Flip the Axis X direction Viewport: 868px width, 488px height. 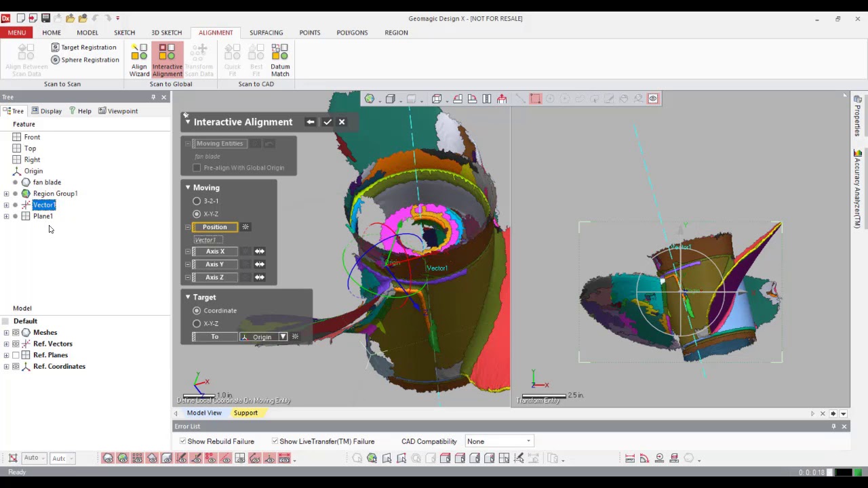coord(259,251)
